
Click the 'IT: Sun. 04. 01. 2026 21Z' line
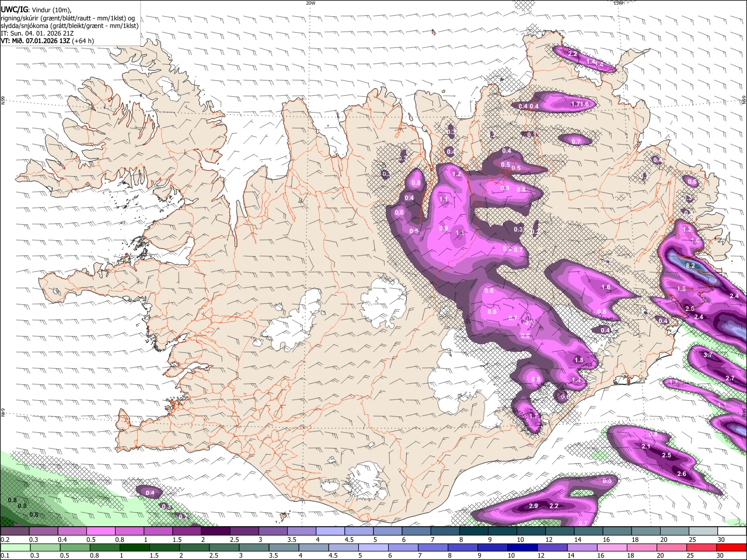coord(37,33)
